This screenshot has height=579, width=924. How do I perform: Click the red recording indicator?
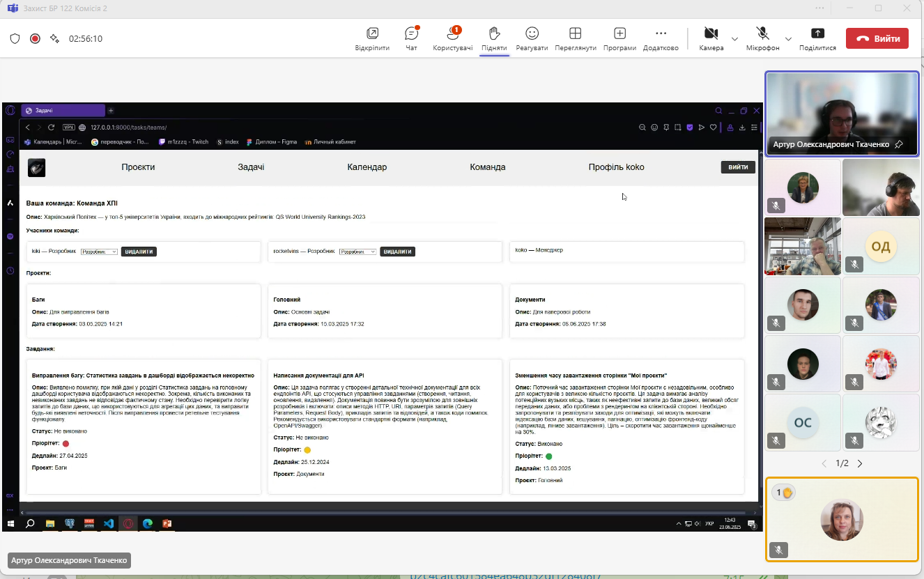[x=35, y=39]
